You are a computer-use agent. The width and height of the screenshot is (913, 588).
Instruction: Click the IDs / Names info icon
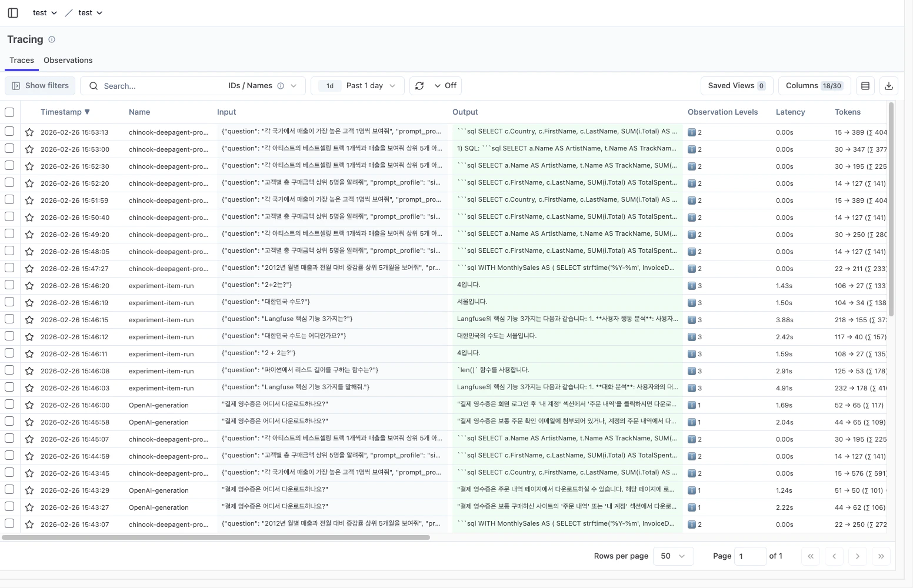point(281,86)
